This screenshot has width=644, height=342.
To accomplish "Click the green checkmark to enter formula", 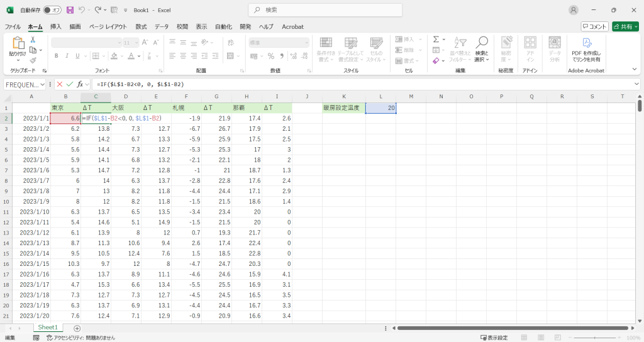I will [70, 84].
